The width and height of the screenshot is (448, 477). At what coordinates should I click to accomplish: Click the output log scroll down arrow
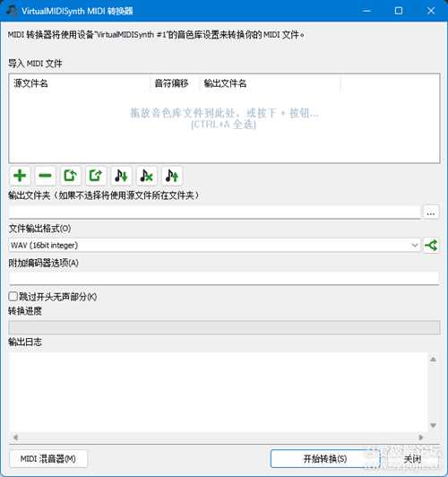click(434, 425)
